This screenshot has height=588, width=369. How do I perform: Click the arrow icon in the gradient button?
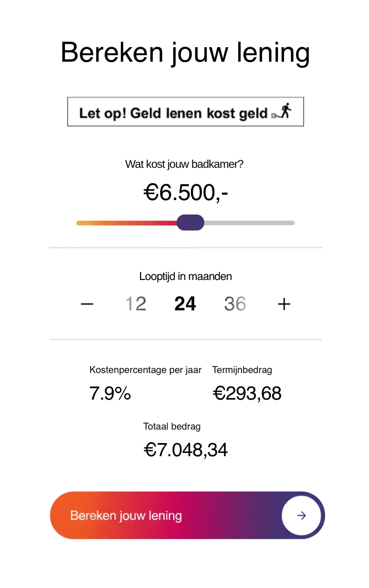[x=302, y=516]
